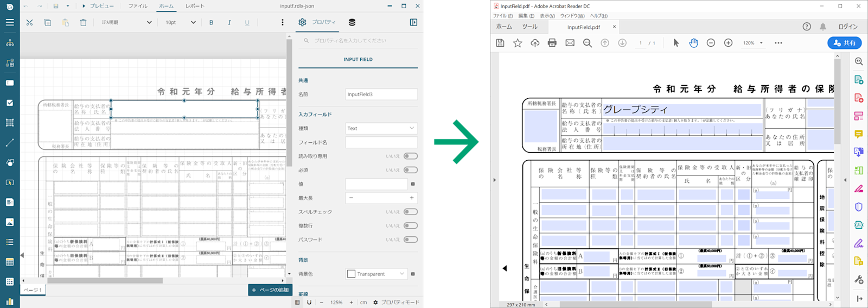Click the 名前 InputField3 name input
Viewport: 868px width, 308px height.
point(381,94)
